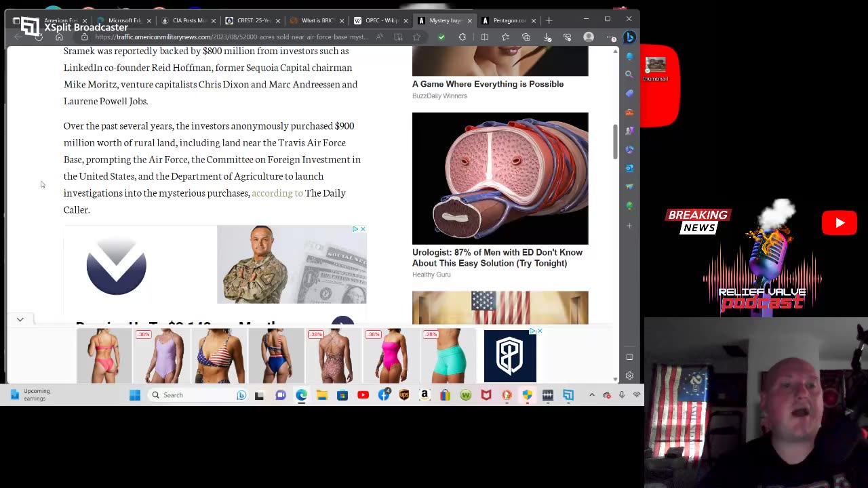Click the 'according to' article link
Image resolution: width=868 pixels, height=488 pixels.
click(x=277, y=192)
